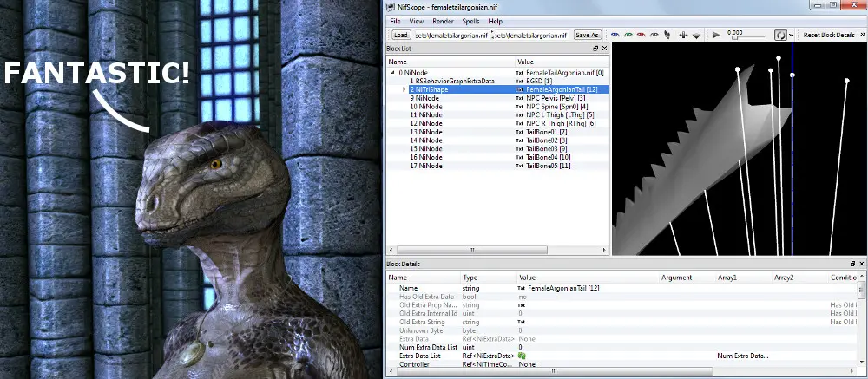This screenshot has height=379, width=868.
Task: Open the Help menu
Action: [x=496, y=21]
